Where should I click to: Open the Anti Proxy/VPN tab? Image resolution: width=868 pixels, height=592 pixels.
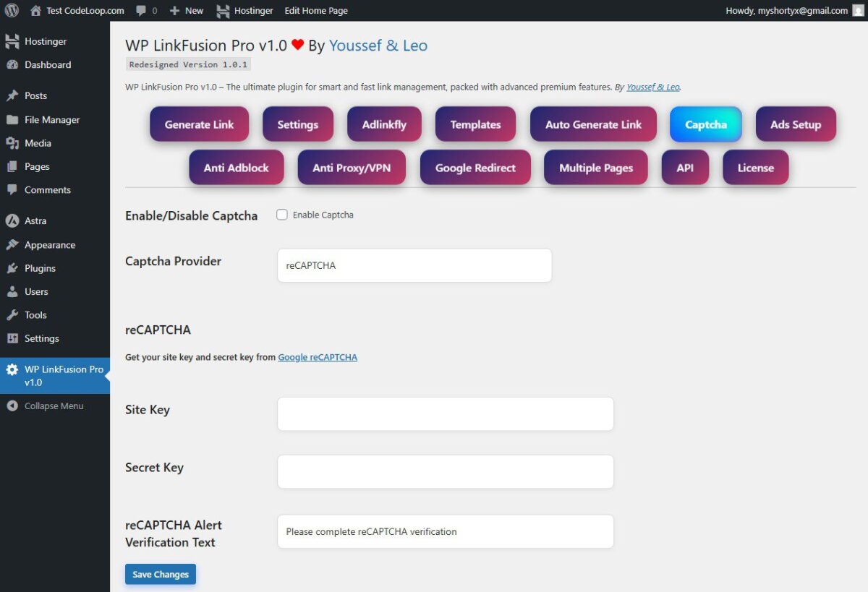click(x=352, y=168)
